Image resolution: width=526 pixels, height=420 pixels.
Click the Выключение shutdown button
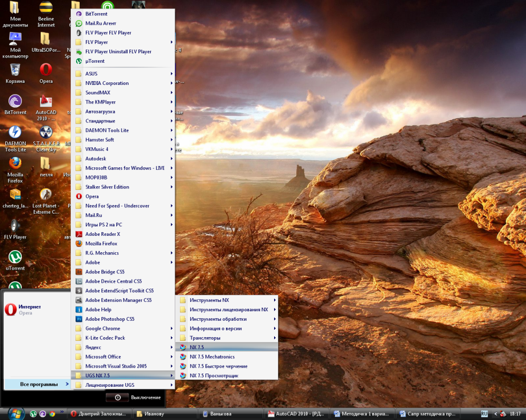134,397
